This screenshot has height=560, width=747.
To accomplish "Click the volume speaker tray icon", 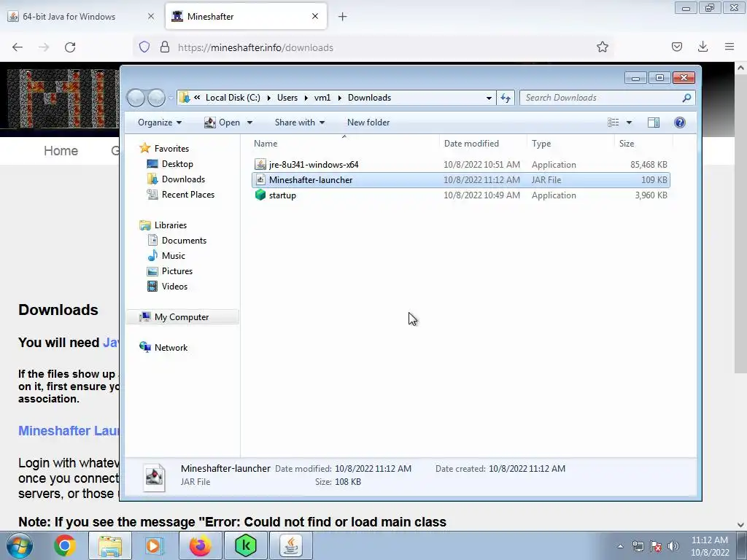I will tap(673, 546).
